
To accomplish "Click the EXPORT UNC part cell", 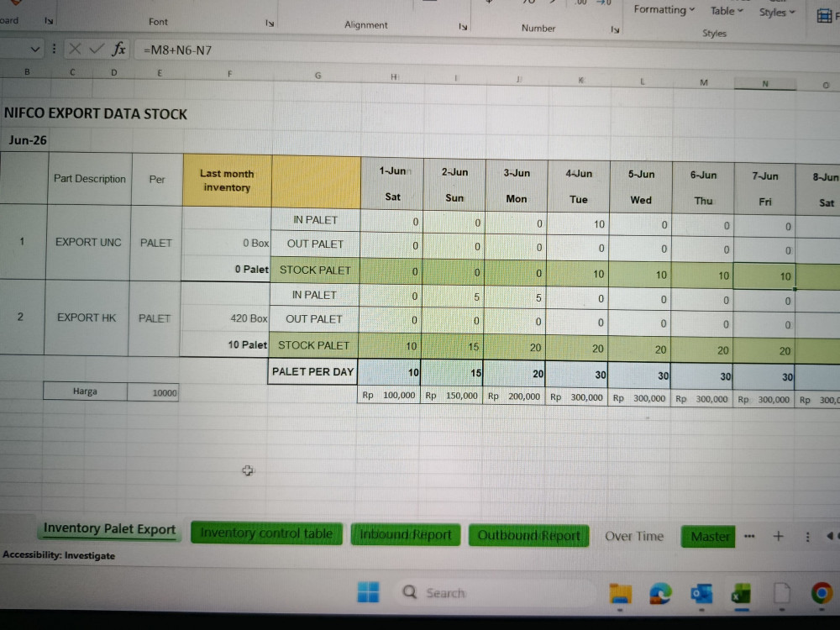I will click(88, 242).
